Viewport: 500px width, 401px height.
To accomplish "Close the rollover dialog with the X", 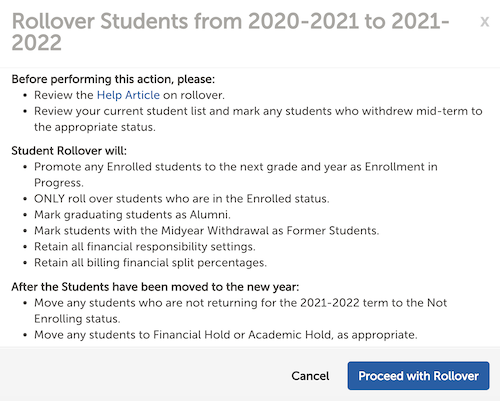I will (x=485, y=22).
